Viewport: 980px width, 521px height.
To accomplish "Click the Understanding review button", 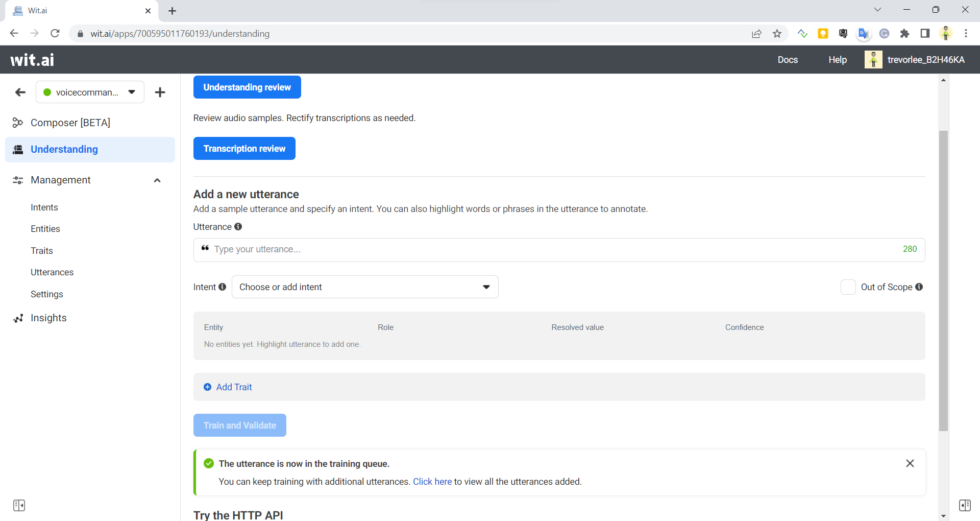I will click(x=247, y=87).
